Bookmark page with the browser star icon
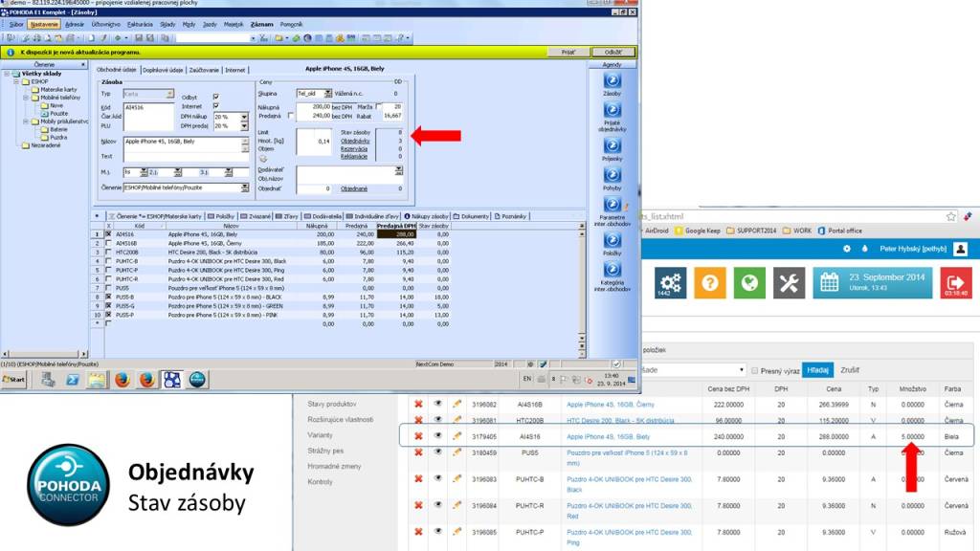 tap(950, 216)
